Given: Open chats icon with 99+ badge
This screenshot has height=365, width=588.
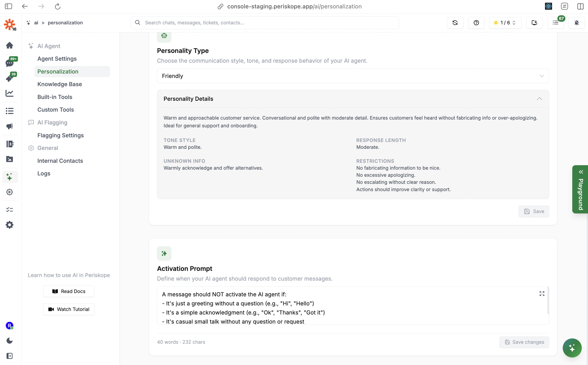Looking at the screenshot, I should pos(10,63).
